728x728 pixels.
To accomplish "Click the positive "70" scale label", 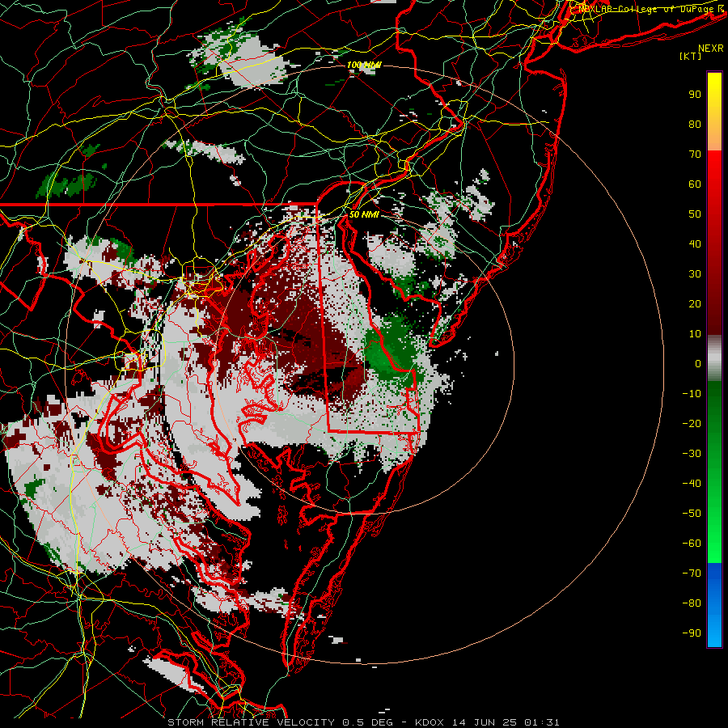I will click(x=695, y=154).
